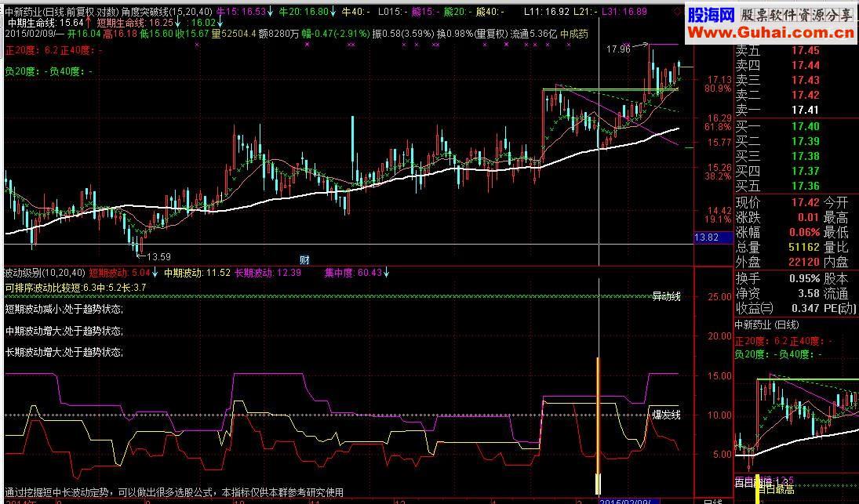Click the 17.96 high price annotation
This screenshot has height=504, width=859.
[618, 49]
